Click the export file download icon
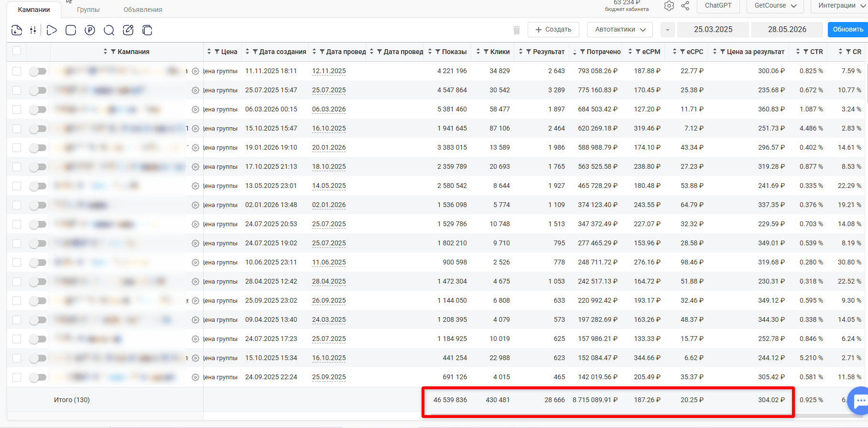Image resolution: width=868 pixels, height=428 pixels. click(17, 30)
